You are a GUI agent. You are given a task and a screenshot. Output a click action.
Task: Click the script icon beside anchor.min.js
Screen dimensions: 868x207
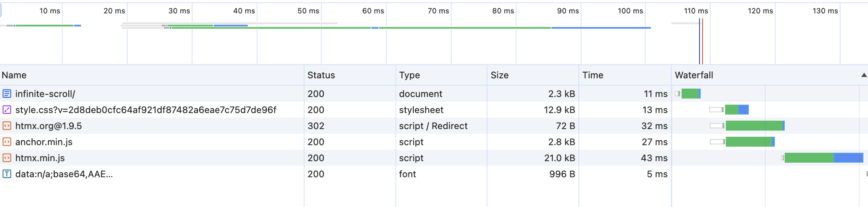click(x=7, y=142)
